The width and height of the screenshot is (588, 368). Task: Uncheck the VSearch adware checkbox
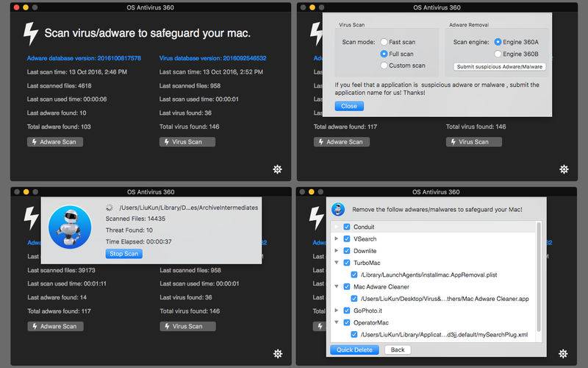[x=347, y=238]
